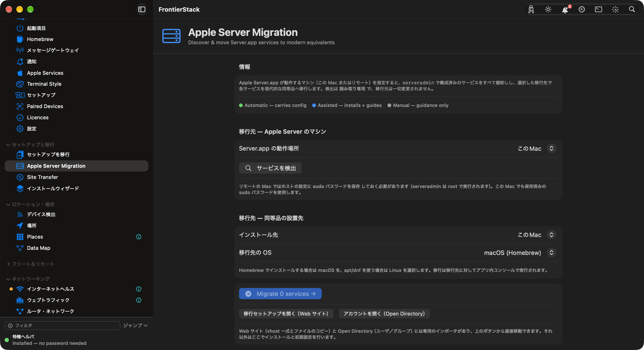This screenshot has width=644, height=350.
Task: Click the brightness sun icon in toolbar
Action: point(548,10)
